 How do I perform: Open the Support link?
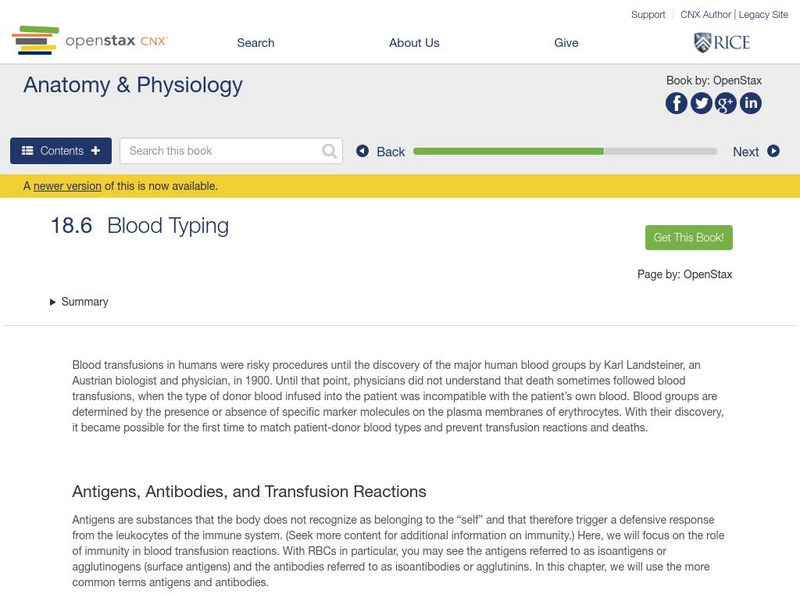pyautogui.click(x=648, y=15)
